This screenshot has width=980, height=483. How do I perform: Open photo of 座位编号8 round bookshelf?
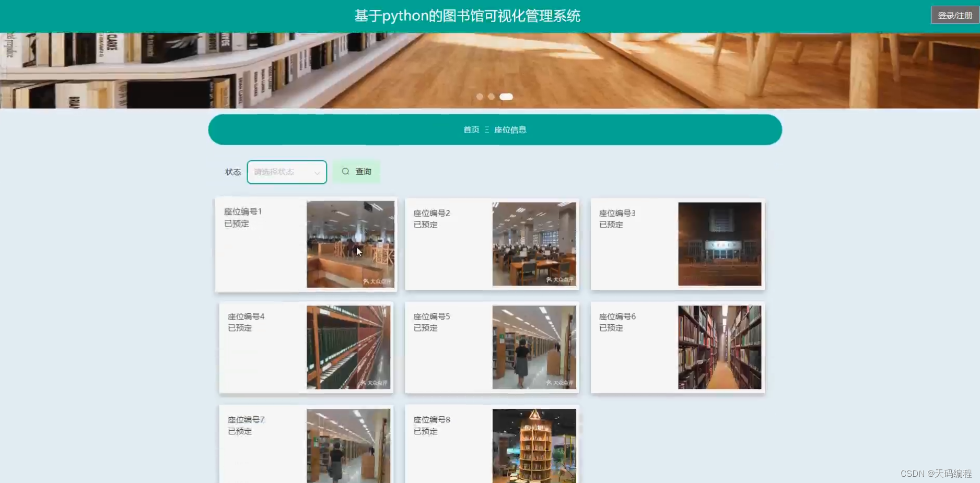(534, 446)
